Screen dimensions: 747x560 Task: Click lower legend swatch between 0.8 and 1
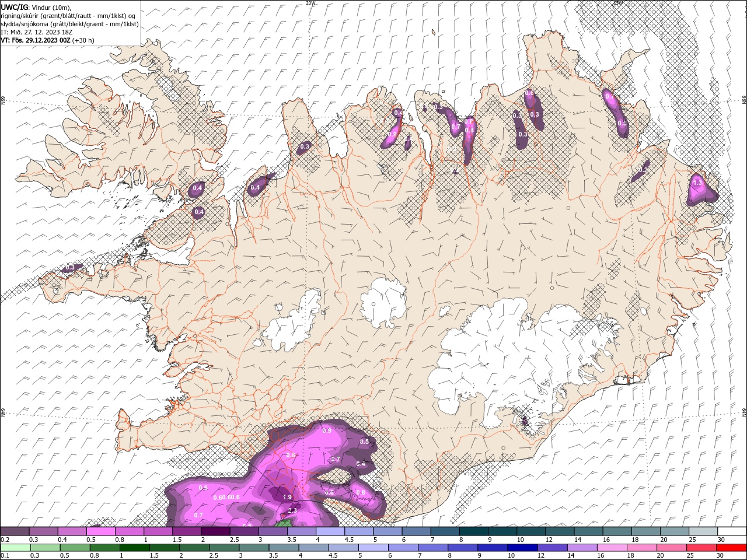pyautogui.click(x=104, y=547)
